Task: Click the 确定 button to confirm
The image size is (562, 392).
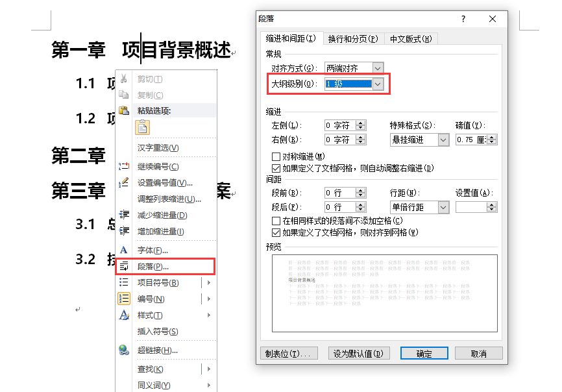Action: (424, 354)
